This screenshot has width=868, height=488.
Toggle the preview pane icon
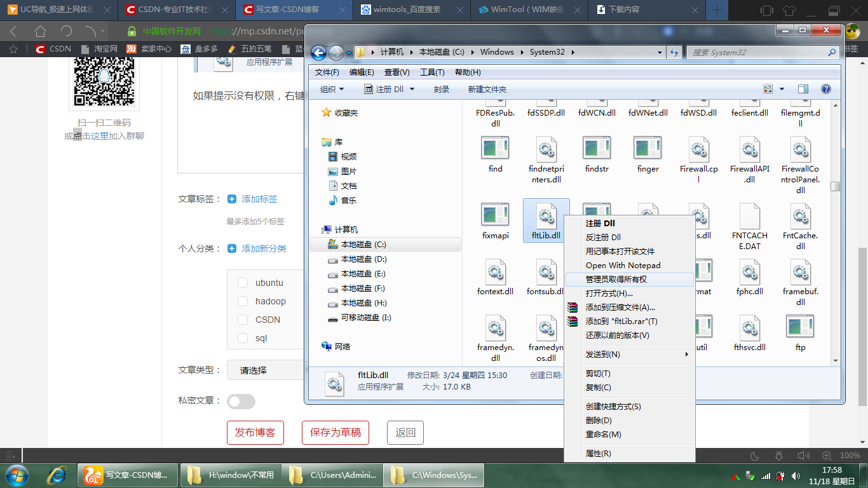tap(803, 89)
